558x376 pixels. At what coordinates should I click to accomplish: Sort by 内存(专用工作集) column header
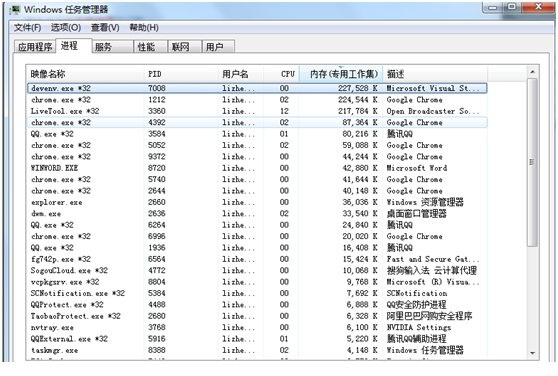[341, 74]
